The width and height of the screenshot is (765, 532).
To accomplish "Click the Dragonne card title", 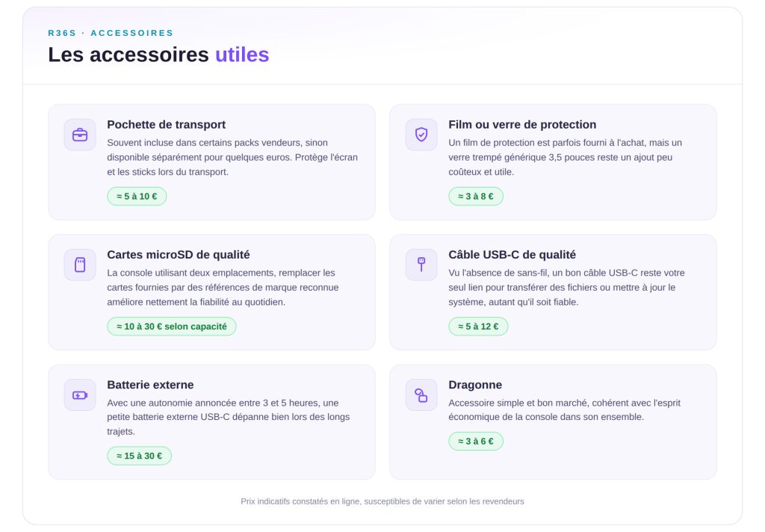I will 475,385.
